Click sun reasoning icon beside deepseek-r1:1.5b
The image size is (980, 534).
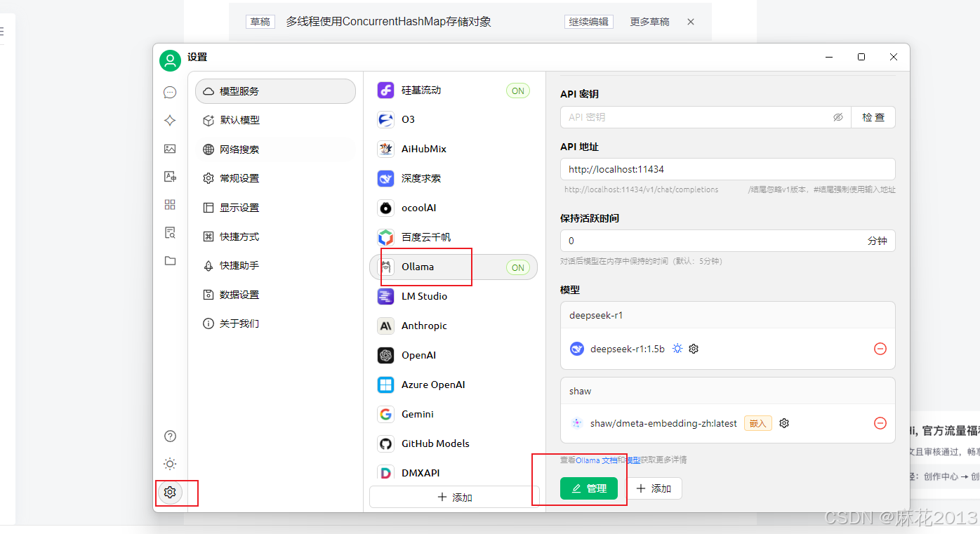tap(677, 348)
